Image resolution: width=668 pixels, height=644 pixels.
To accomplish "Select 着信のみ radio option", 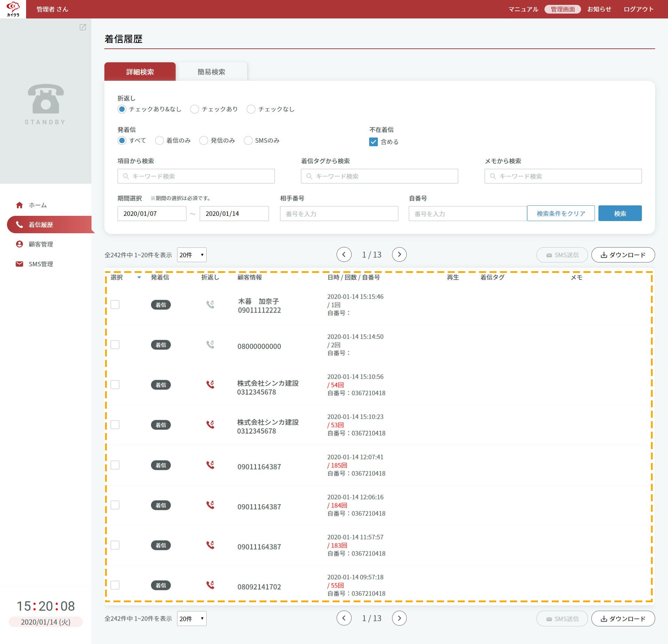I will coord(159,141).
